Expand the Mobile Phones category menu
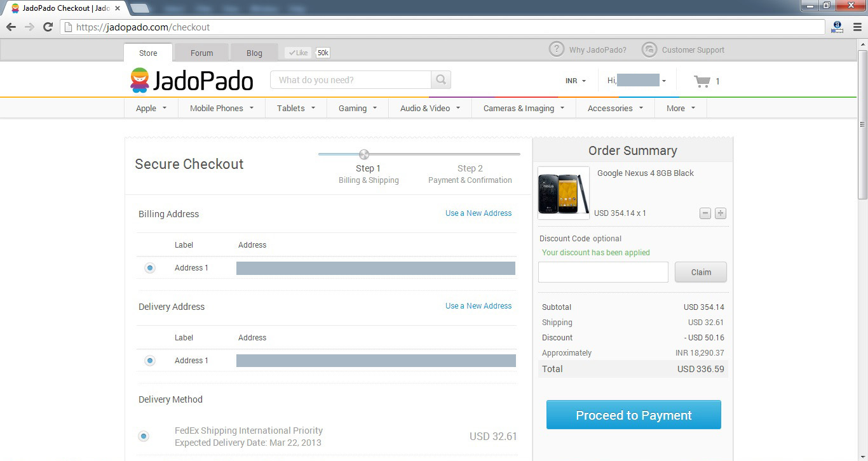The image size is (868, 461). point(222,108)
